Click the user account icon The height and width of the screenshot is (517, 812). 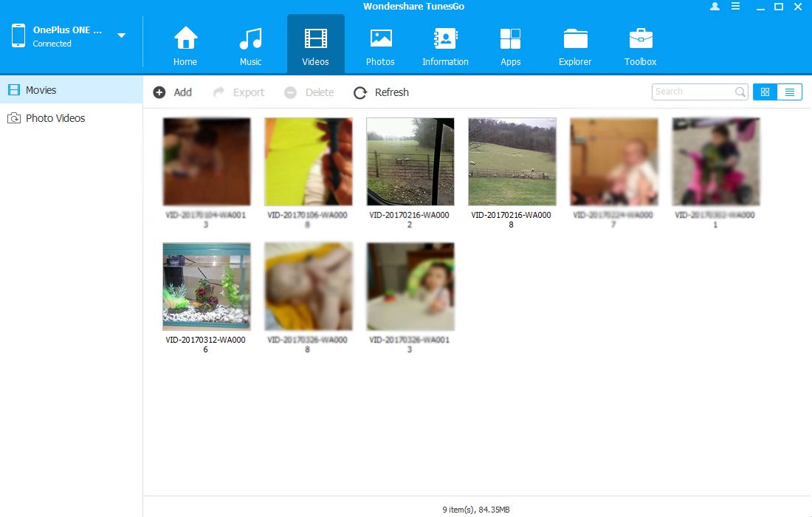(x=715, y=7)
